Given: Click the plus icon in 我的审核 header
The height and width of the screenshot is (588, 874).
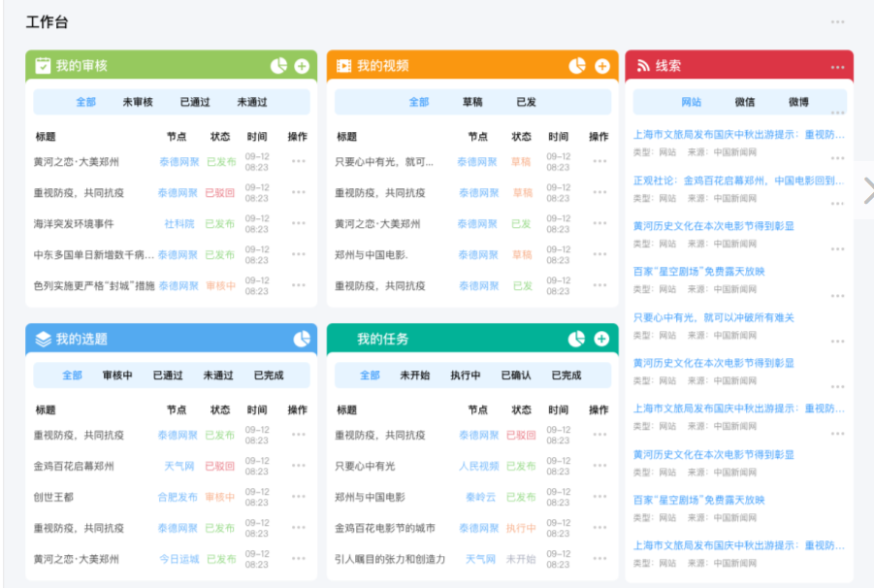Looking at the screenshot, I should coord(302,66).
